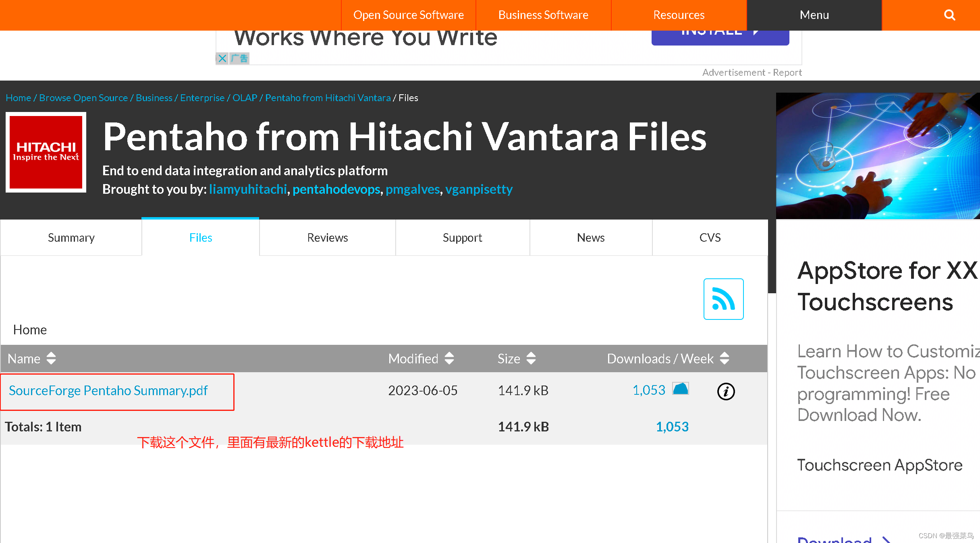Sort by Downloads / Week arrows

click(725, 359)
